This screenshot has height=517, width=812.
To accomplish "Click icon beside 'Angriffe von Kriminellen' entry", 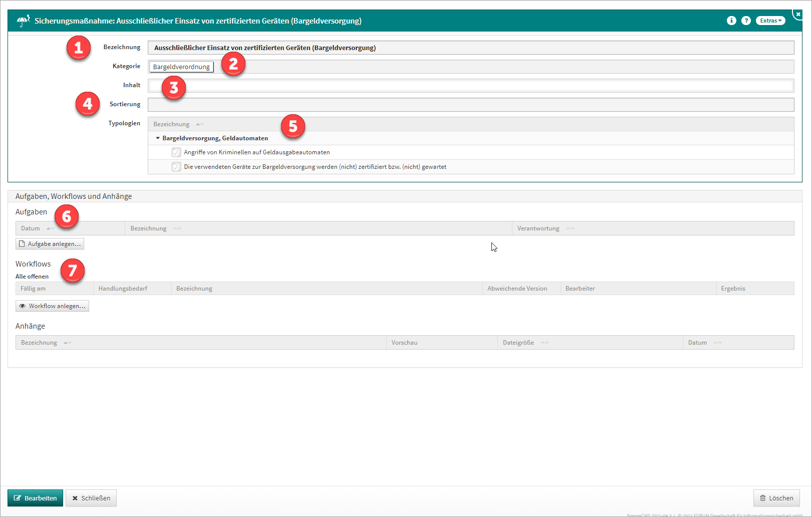I will pos(176,152).
